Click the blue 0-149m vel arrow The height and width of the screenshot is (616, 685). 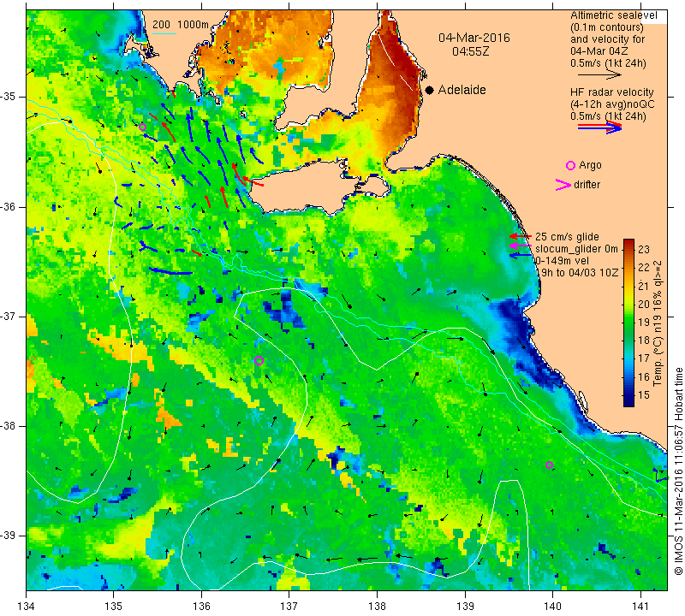pyautogui.click(x=520, y=255)
